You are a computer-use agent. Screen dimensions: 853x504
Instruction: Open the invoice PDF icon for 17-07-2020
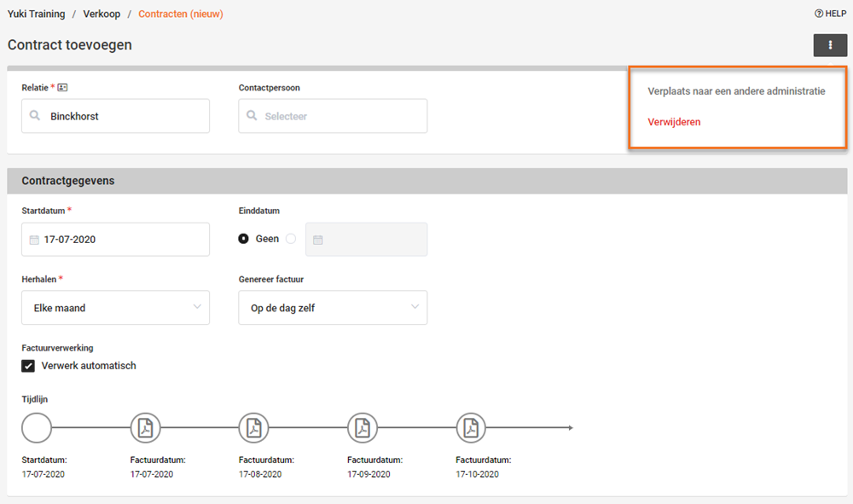pyautogui.click(x=145, y=428)
